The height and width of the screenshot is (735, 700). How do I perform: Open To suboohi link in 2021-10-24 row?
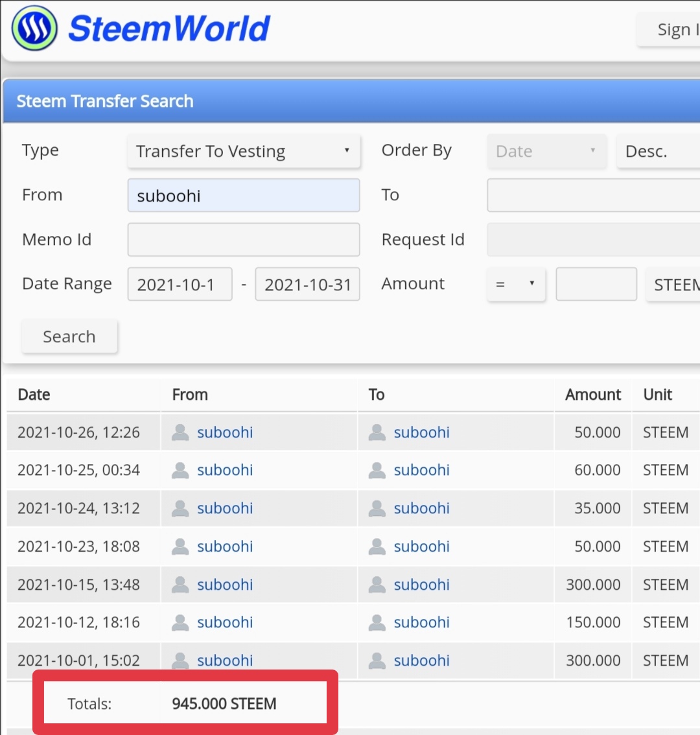coord(421,508)
